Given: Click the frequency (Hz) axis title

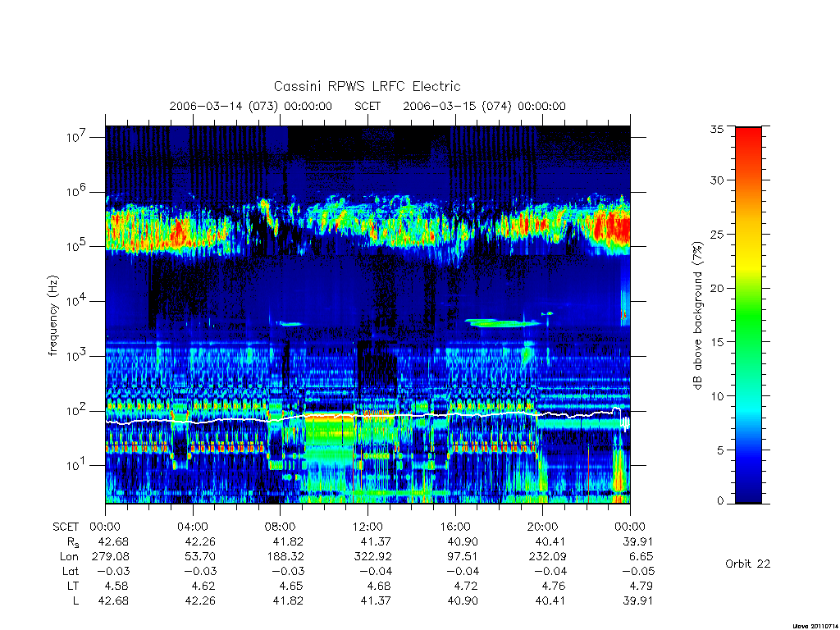Looking at the screenshot, I should coord(52,316).
